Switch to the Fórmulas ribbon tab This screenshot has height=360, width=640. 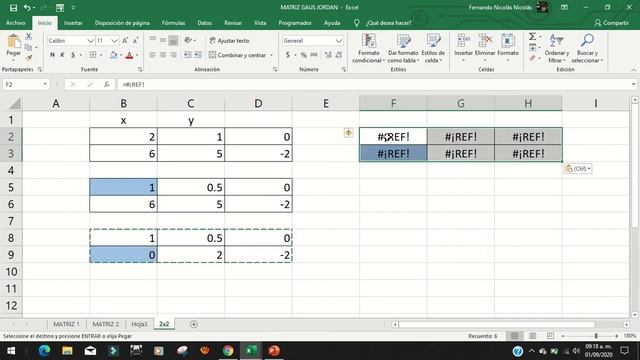(x=173, y=23)
